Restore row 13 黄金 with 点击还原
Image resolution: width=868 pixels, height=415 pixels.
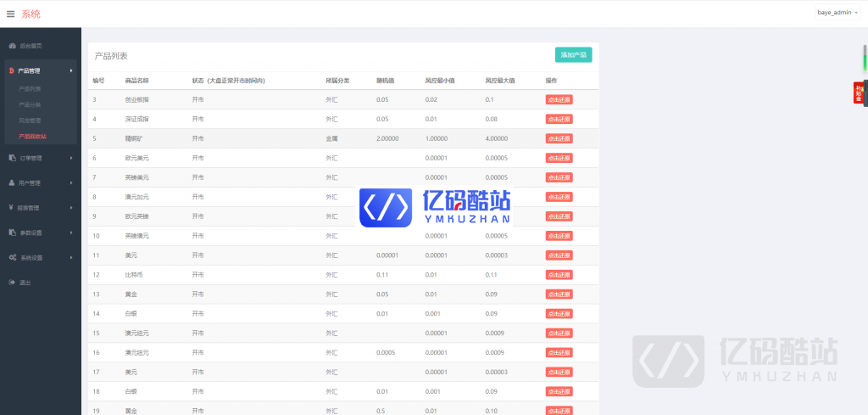point(559,294)
